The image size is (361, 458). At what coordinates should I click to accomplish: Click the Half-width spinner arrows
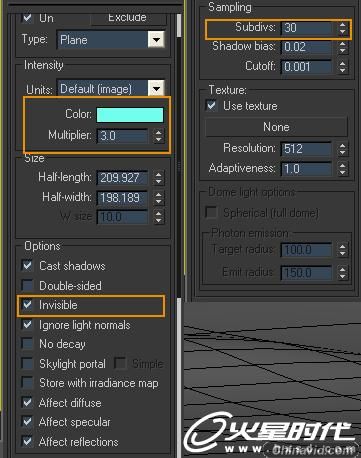[x=159, y=198]
